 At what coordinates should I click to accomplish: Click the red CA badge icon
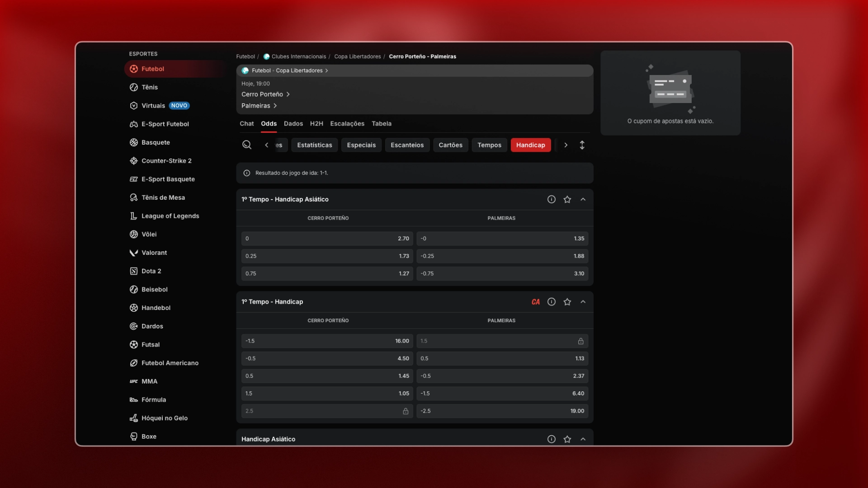point(536,302)
